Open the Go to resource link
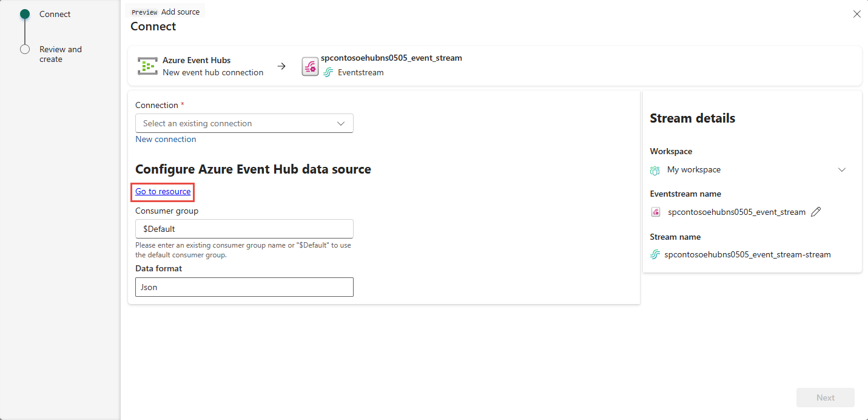Screen dimensions: 868x420 163,191
